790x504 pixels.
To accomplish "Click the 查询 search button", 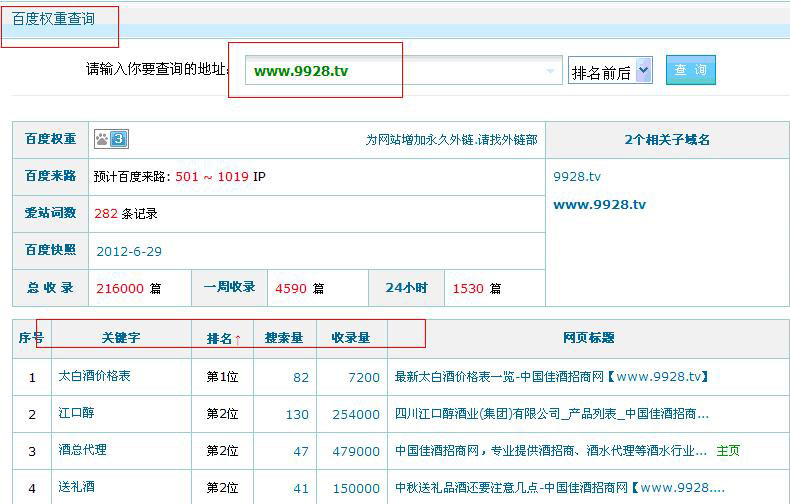I will (690, 70).
